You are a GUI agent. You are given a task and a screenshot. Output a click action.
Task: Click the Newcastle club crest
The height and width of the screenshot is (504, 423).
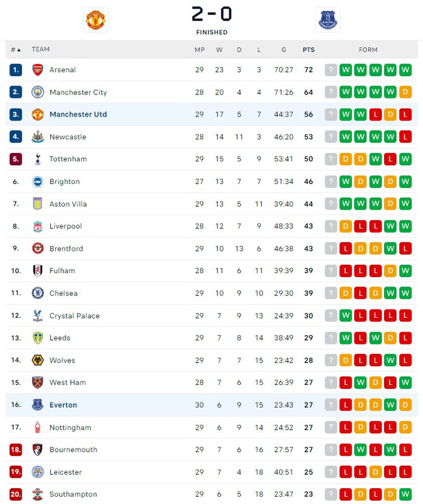point(38,137)
